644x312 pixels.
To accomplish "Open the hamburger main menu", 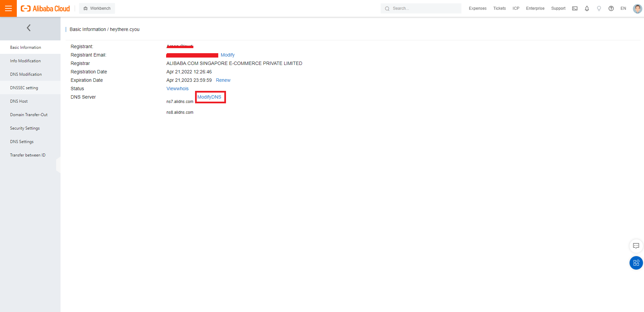I will tap(8, 8).
